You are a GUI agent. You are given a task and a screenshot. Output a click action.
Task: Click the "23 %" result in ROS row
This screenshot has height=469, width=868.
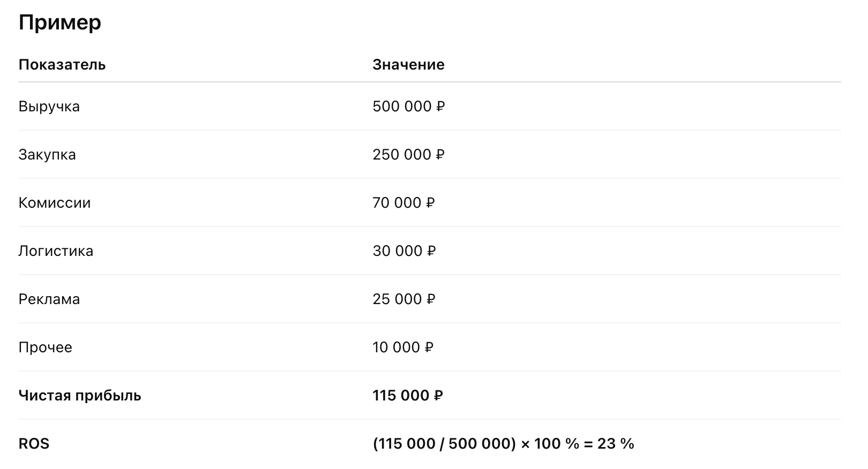(x=616, y=444)
